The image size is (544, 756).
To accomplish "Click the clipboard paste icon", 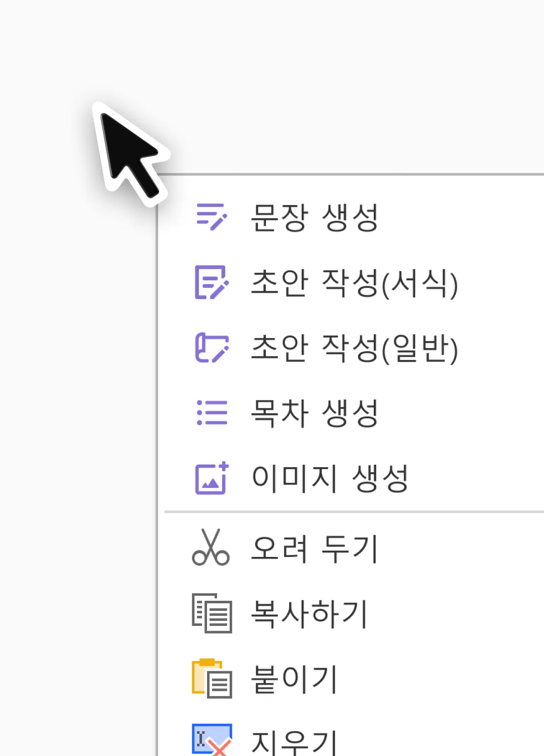I will 212,678.
